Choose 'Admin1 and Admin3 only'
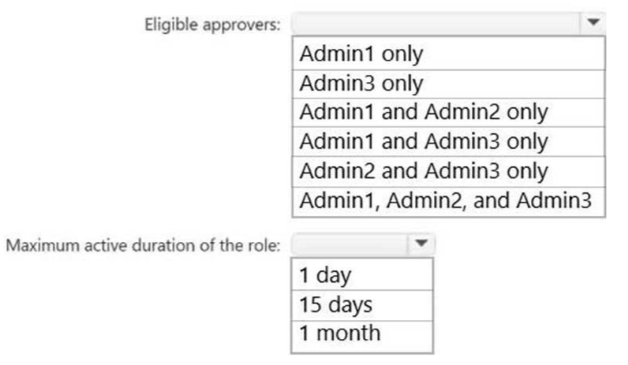The height and width of the screenshot is (365, 628). (449, 142)
